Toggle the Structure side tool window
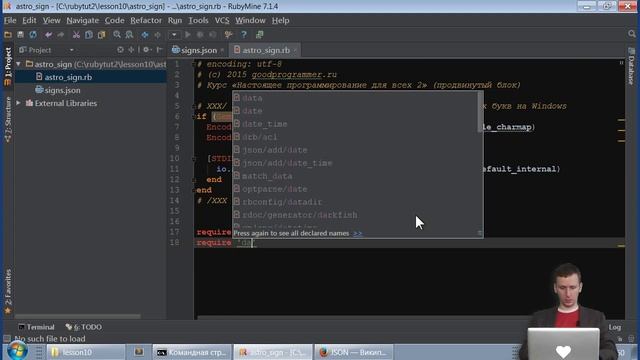The height and width of the screenshot is (360, 640). coord(8,119)
